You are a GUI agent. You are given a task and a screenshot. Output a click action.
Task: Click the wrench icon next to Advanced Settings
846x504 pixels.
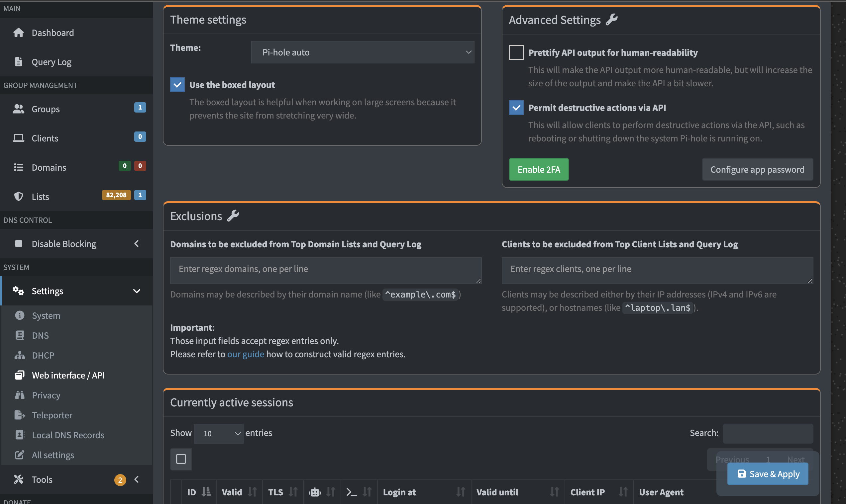612,20
